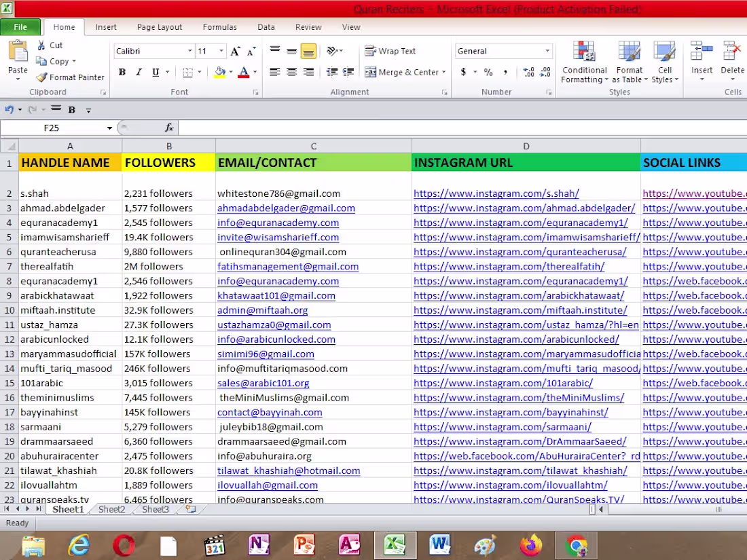Toggle Middle Align vertical alignment
The image size is (747, 560).
291,51
